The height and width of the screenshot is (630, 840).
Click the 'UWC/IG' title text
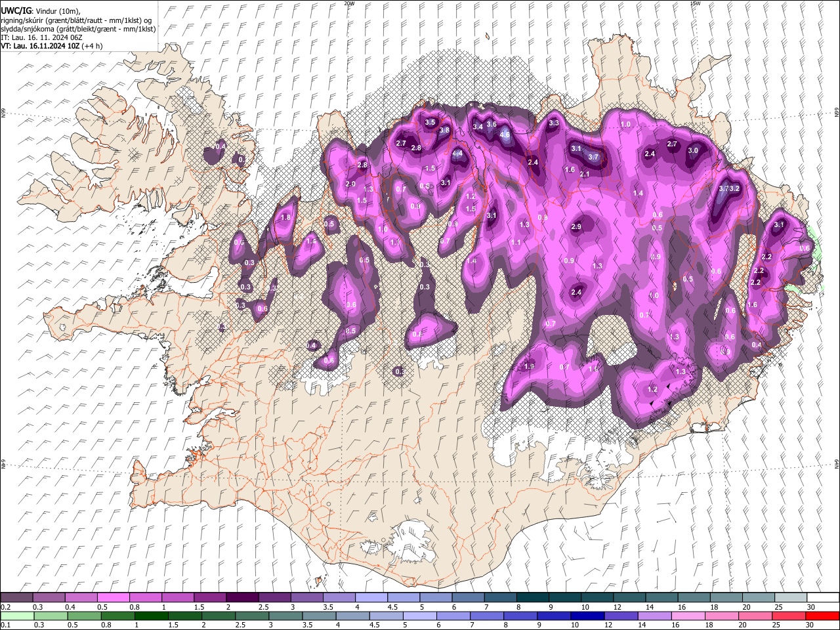click(16, 10)
